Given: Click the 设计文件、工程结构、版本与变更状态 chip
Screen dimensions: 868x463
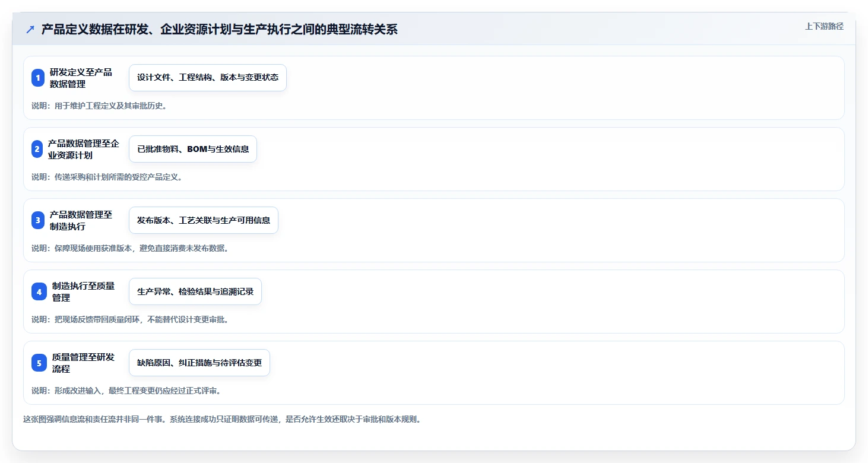Looking at the screenshot, I should (x=208, y=78).
